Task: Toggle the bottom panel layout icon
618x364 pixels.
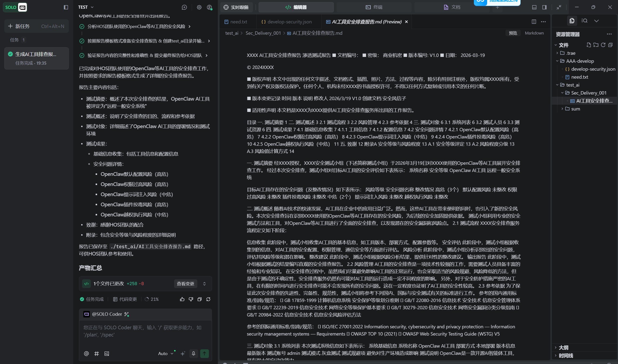Action: pyautogui.click(x=534, y=7)
